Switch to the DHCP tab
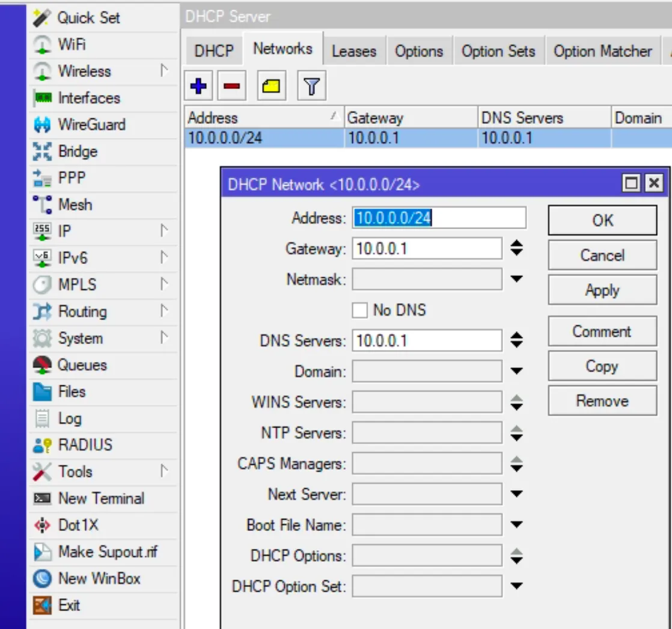 point(214,51)
